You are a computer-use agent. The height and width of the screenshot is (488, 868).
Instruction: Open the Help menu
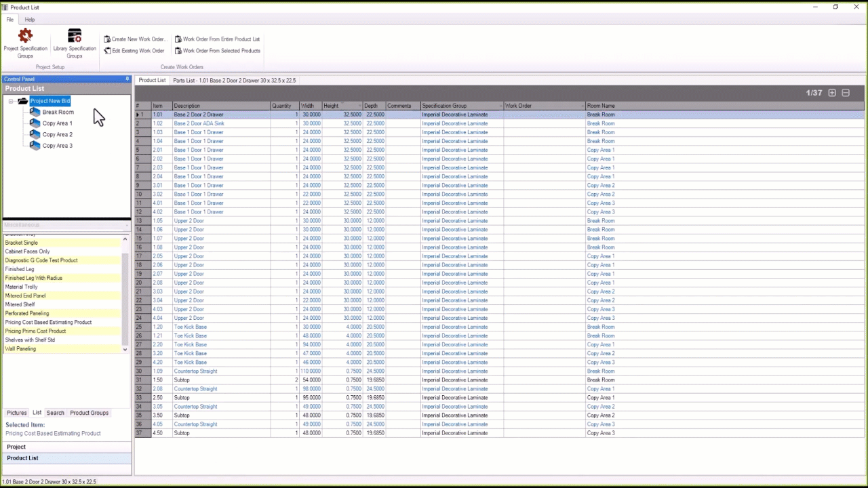coord(30,20)
